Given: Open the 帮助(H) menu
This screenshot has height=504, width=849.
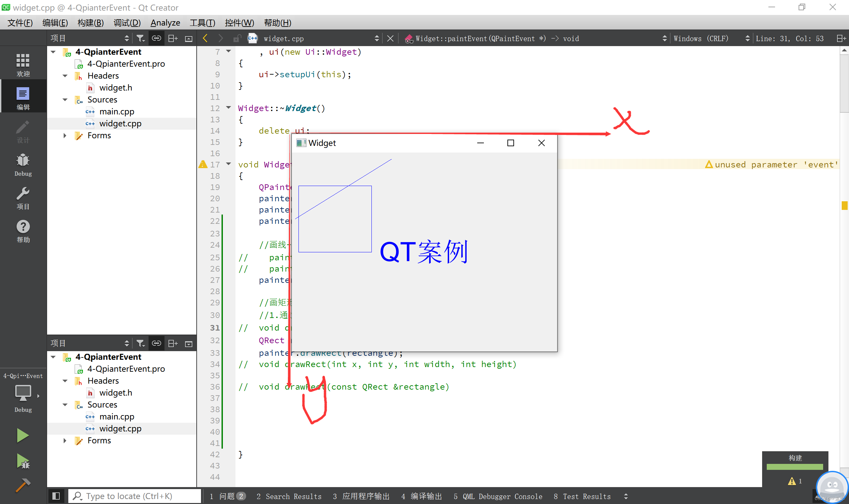Looking at the screenshot, I should 278,23.
